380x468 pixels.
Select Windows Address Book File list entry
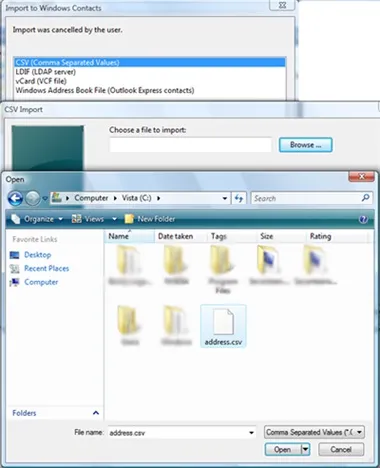click(x=150, y=90)
